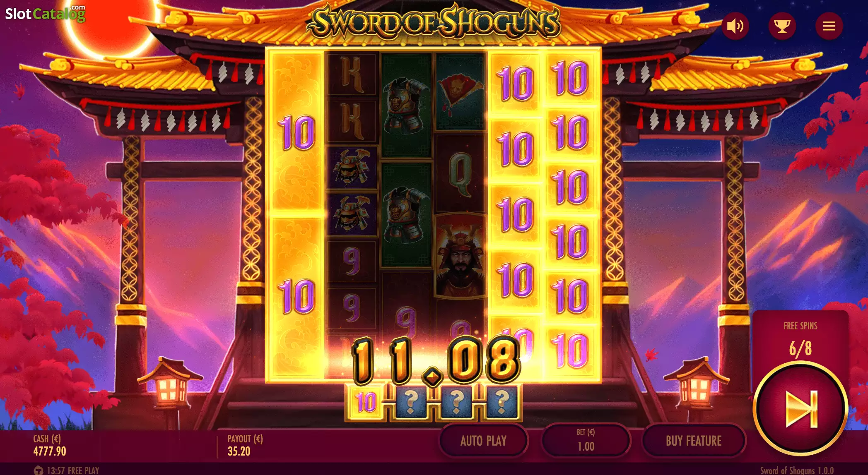This screenshot has width=868, height=475.
Task: Click the SlotCatalog logo
Action: tap(45, 14)
